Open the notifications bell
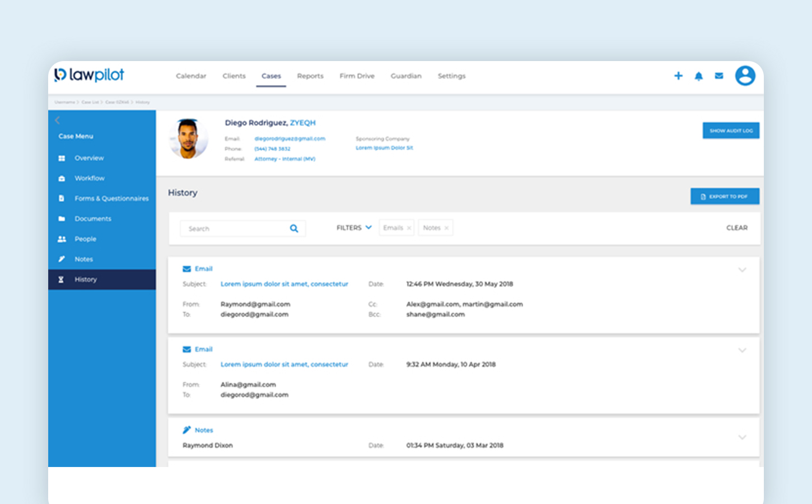812x504 pixels. (x=698, y=76)
